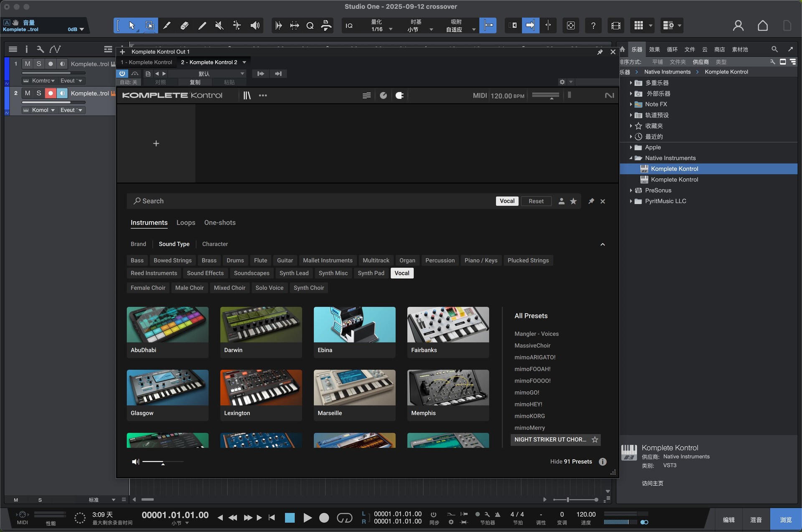The image size is (802, 532).
Task: Open plugin preset 默认 dropdown
Action: 208,73
